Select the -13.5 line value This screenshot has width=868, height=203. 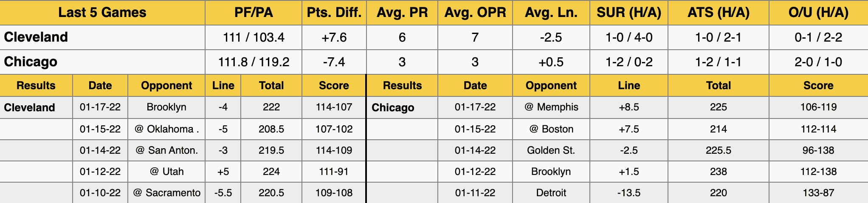[x=629, y=193]
